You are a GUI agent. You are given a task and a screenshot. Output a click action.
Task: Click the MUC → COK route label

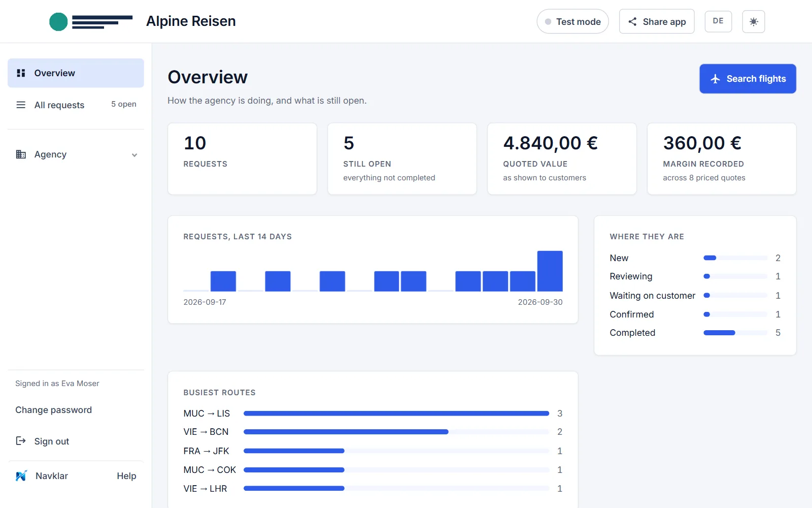tap(210, 470)
